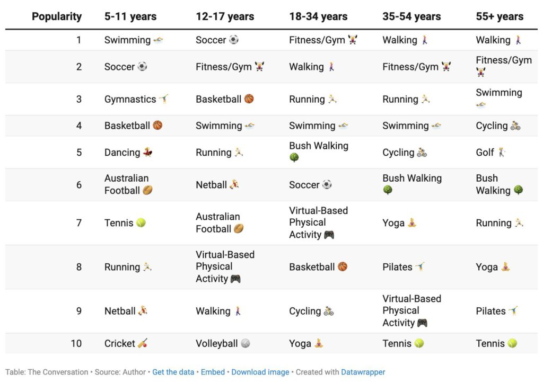This screenshot has width=543, height=392.
Task: Click the Popularity column header
Action: pos(57,16)
